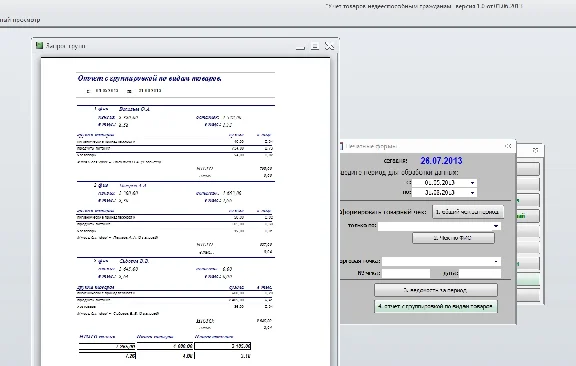Click the report title 'Отчет с группировкой по видам товаров'
The width and height of the screenshot is (576, 366).
tap(149, 78)
